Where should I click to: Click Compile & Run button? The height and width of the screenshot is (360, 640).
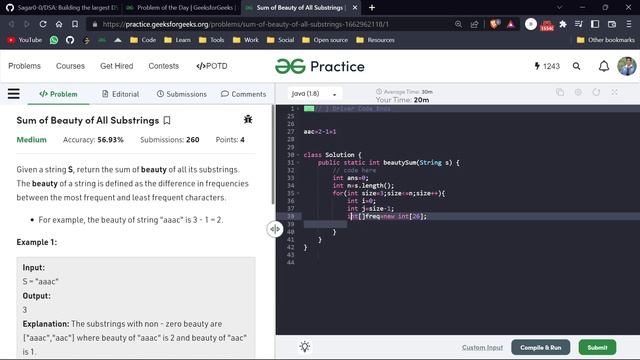[x=540, y=347]
